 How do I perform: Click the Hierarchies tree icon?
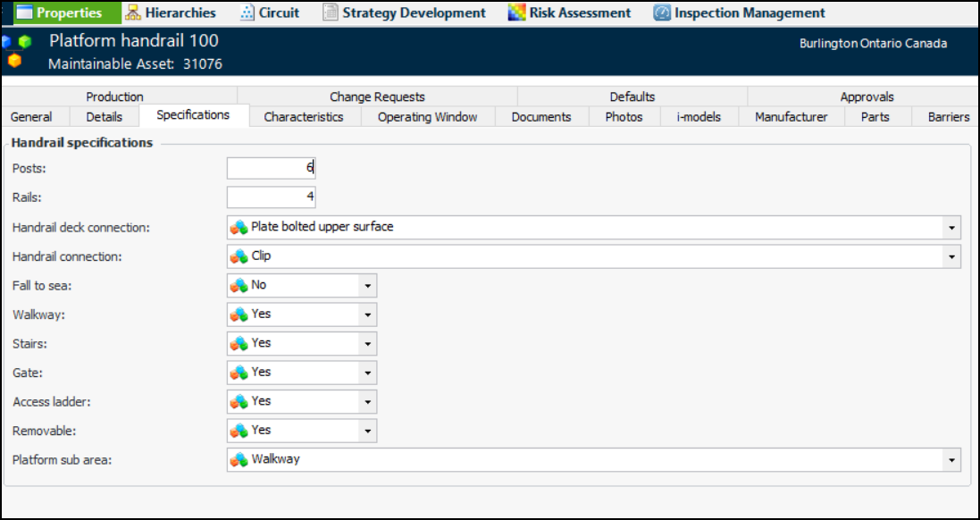coord(133,13)
